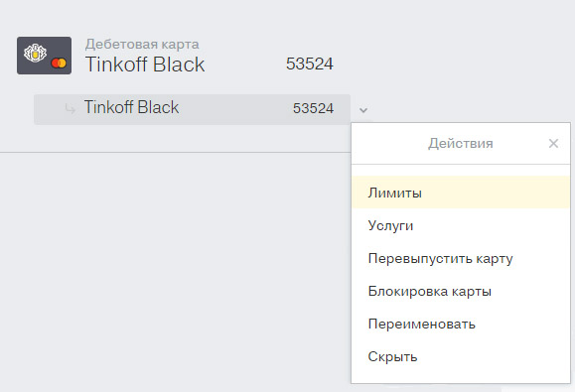Viewport: 575px width, 392px height.
Task: Hide the card via 'Скрыть'
Action: [x=461, y=356]
